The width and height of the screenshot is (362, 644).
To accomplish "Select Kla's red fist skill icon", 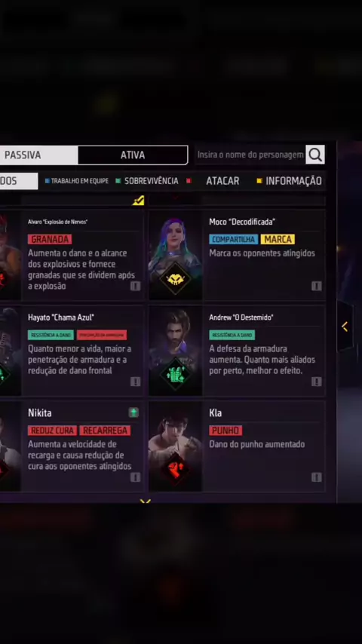I will click(176, 469).
